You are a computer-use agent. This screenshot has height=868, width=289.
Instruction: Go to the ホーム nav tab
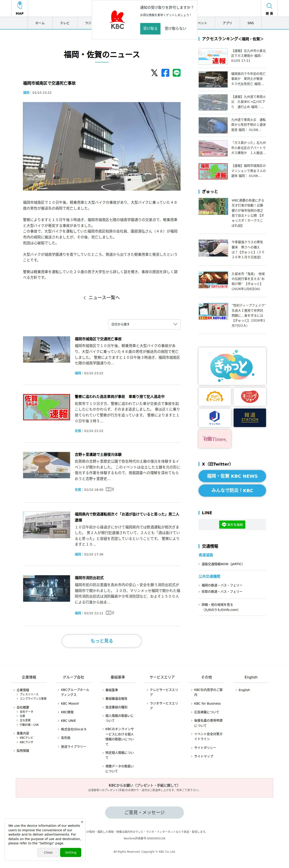click(40, 23)
